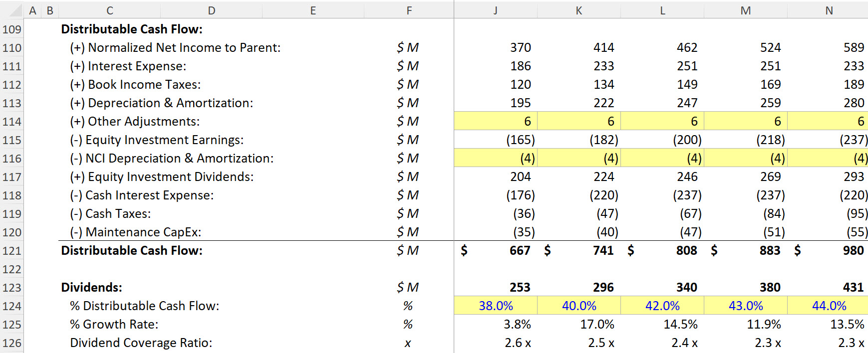Viewport: 868px width, 353px height.
Task: Click the 'x' unit in the Coverage Ratio row
Action: (408, 344)
